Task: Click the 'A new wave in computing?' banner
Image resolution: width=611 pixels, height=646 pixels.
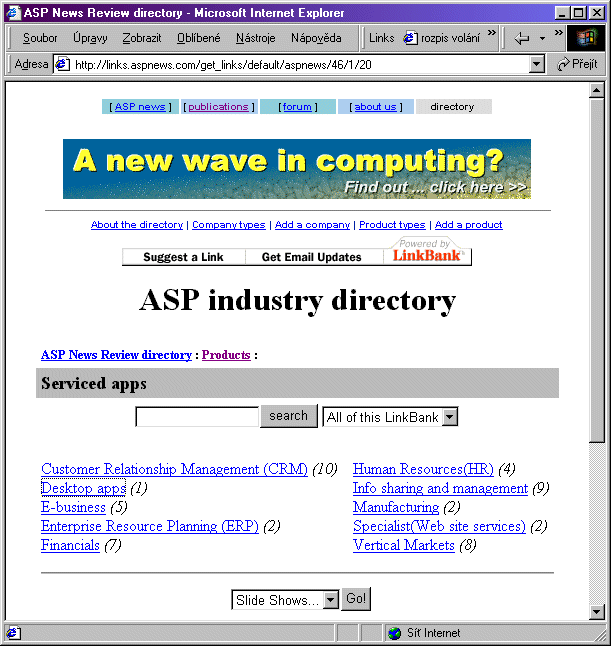Action: 297,169
